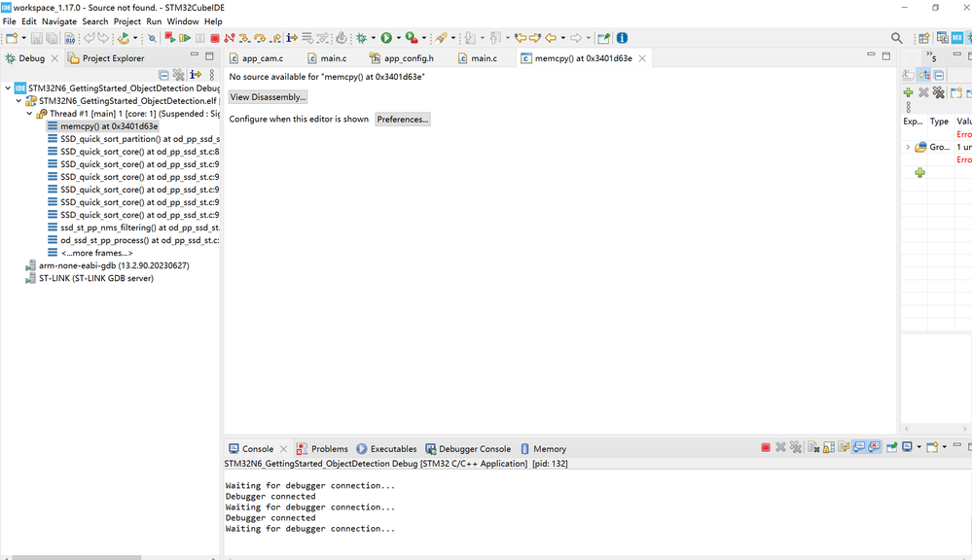
Task: Click the View Disassembly... button
Action: (x=268, y=97)
